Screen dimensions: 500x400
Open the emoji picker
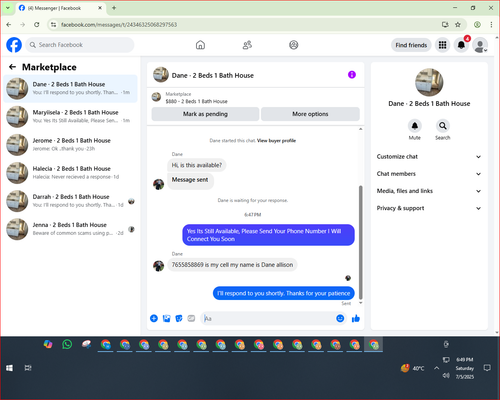pyautogui.click(x=340, y=318)
